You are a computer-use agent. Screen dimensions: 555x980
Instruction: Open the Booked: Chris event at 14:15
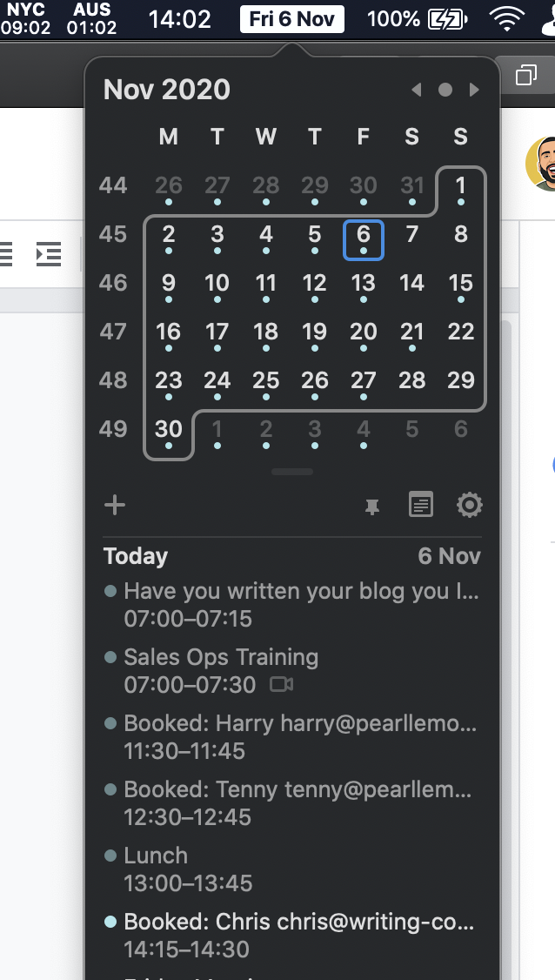292,935
